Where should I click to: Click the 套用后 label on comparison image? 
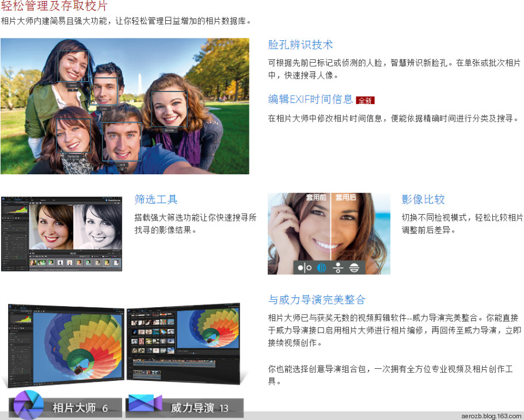point(345,197)
